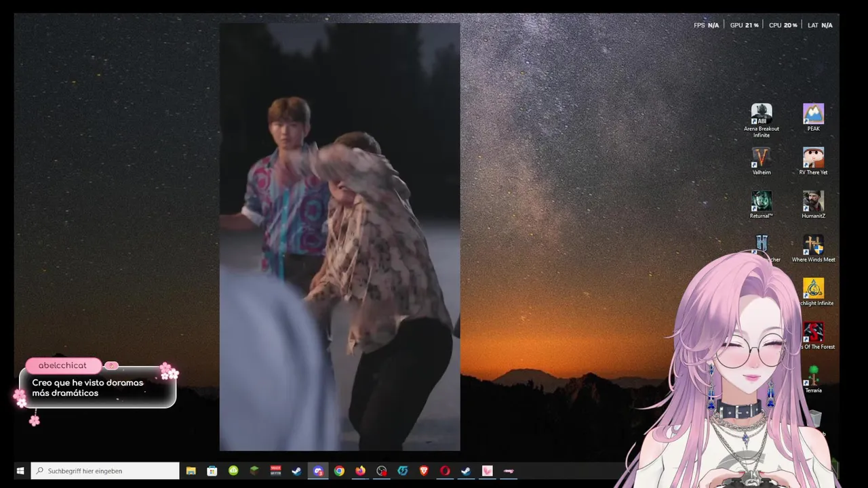Open Arena Breakout Infinite desktop shortcut
The height and width of the screenshot is (488, 868).
point(761,121)
